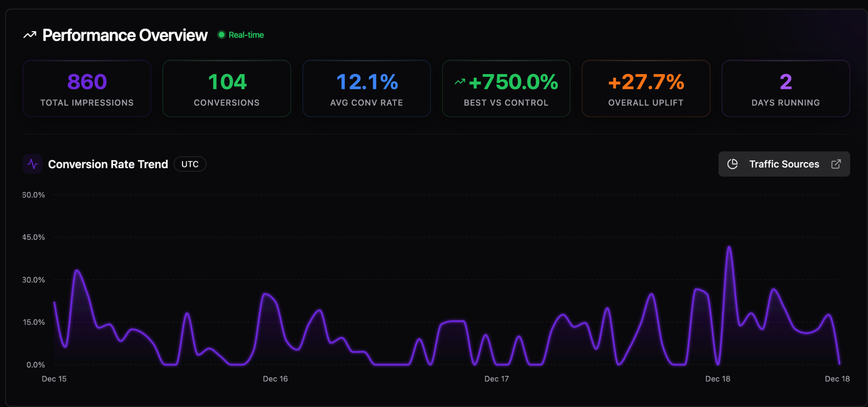Expand the Traffic Sources panel
This screenshot has width=868, height=407.
784,164
